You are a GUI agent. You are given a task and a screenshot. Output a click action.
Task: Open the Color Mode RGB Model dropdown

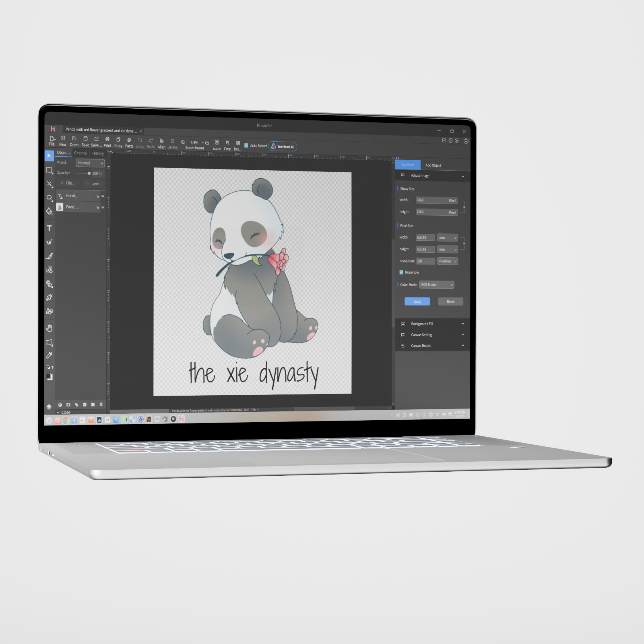[437, 285]
